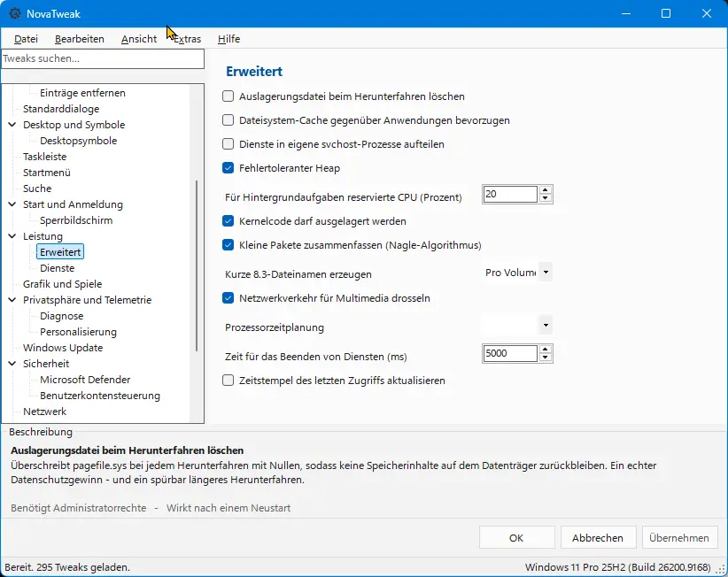The width and height of the screenshot is (728, 577).
Task: Select Netzwerk in the tree
Action: (x=45, y=412)
